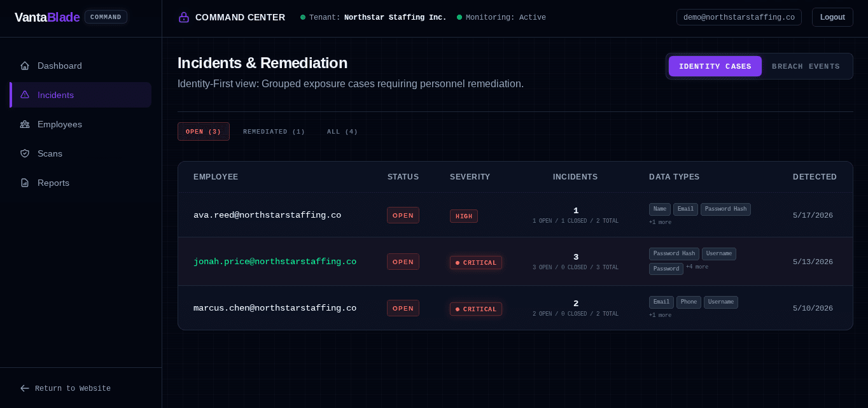
Task: Expand +1 more in ava.reed row
Action: (x=660, y=222)
